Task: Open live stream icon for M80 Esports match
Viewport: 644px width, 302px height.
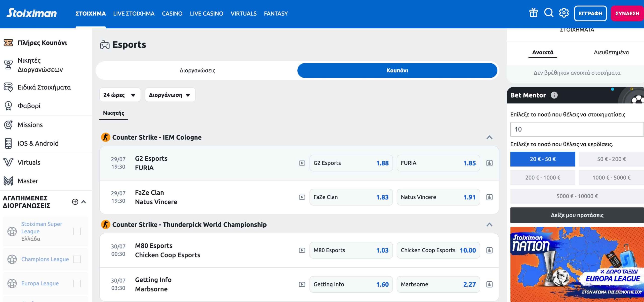Action: click(x=302, y=250)
